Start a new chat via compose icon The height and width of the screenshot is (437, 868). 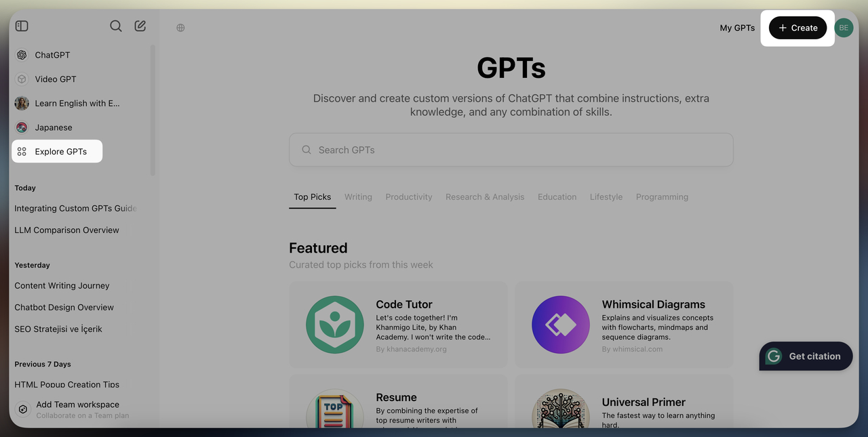click(x=140, y=25)
